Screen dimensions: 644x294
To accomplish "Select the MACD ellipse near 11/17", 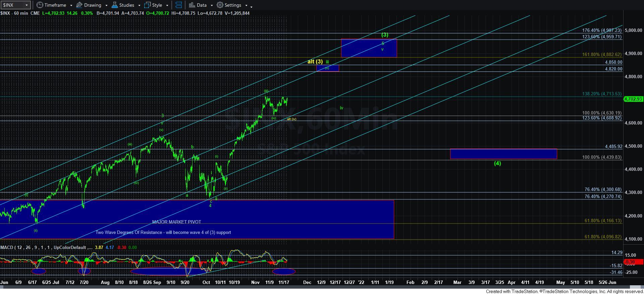I will [284, 271].
